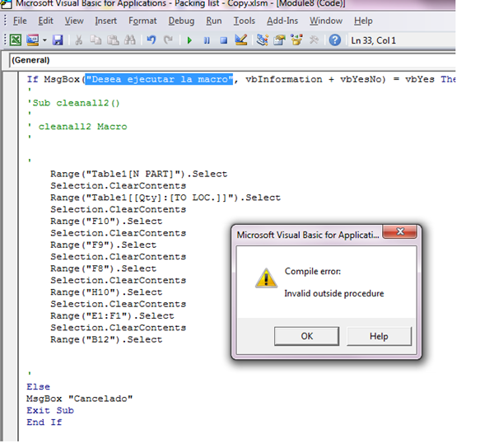Click the warning triangle icon in the dialog
The height and width of the screenshot is (448, 494).
[x=266, y=278]
